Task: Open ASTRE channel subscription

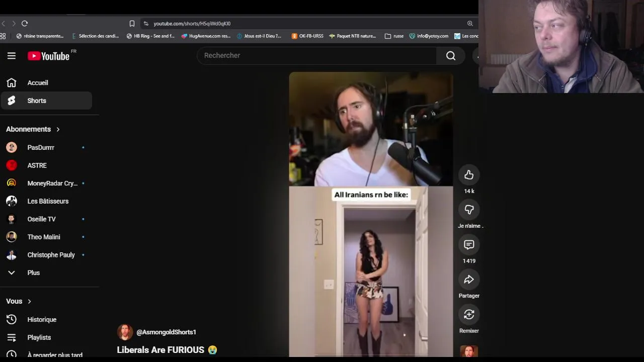Action: click(x=46, y=165)
